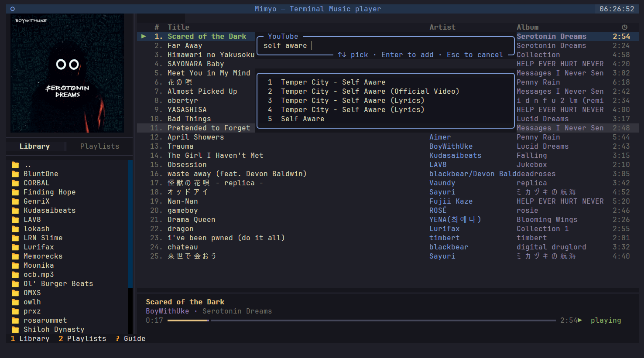644x358 pixels.
Task: Select track 'Drama Queen'
Action: [192, 220]
